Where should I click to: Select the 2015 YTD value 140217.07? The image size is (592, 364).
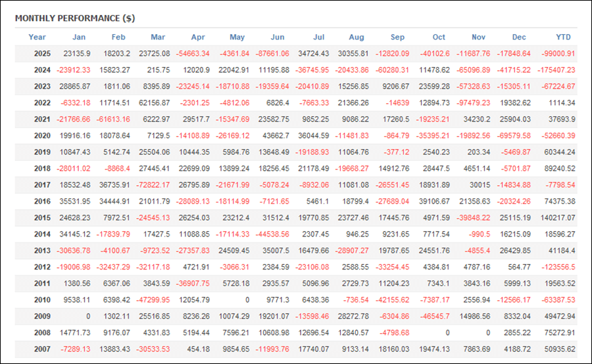(556, 218)
